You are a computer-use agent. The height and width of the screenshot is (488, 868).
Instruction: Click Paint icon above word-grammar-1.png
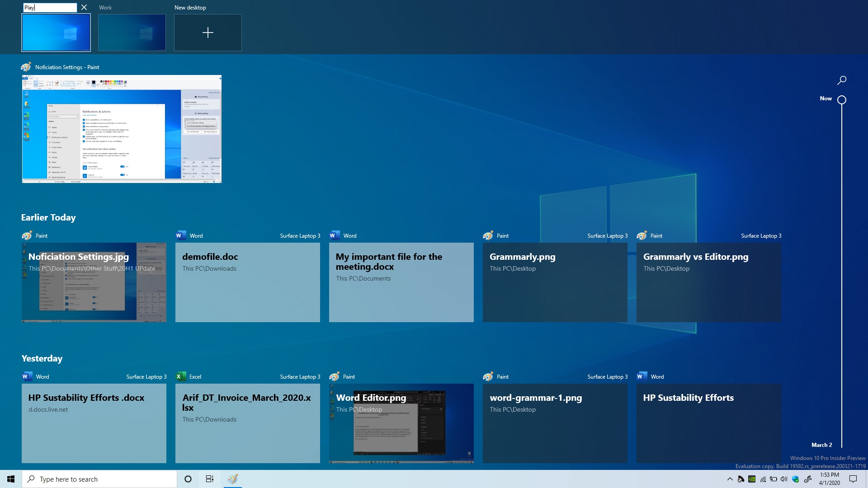(x=488, y=376)
